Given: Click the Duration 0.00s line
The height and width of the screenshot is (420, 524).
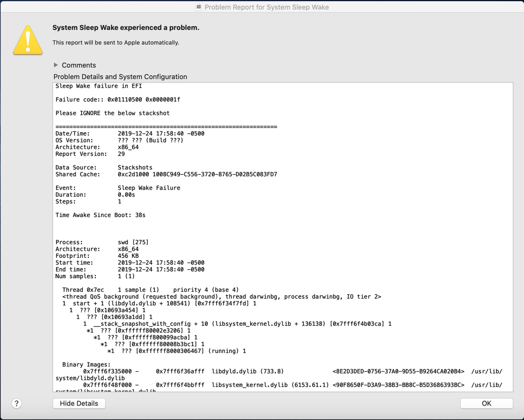Looking at the screenshot, I should pos(95,195).
